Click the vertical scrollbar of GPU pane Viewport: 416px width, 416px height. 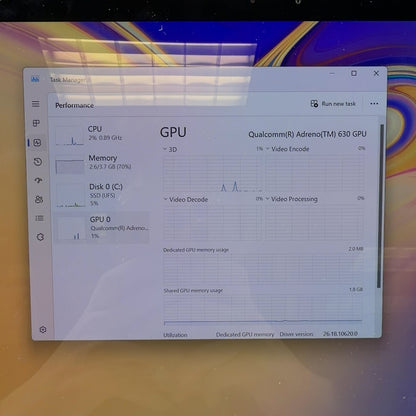click(x=380, y=207)
